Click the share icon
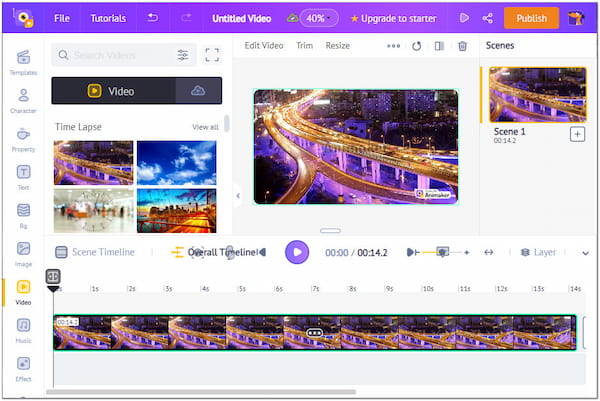This screenshot has width=600, height=401. (x=488, y=18)
